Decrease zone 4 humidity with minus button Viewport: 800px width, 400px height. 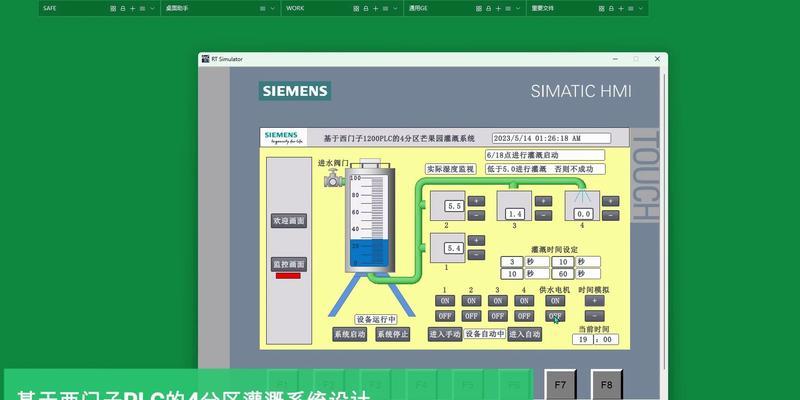click(611, 215)
